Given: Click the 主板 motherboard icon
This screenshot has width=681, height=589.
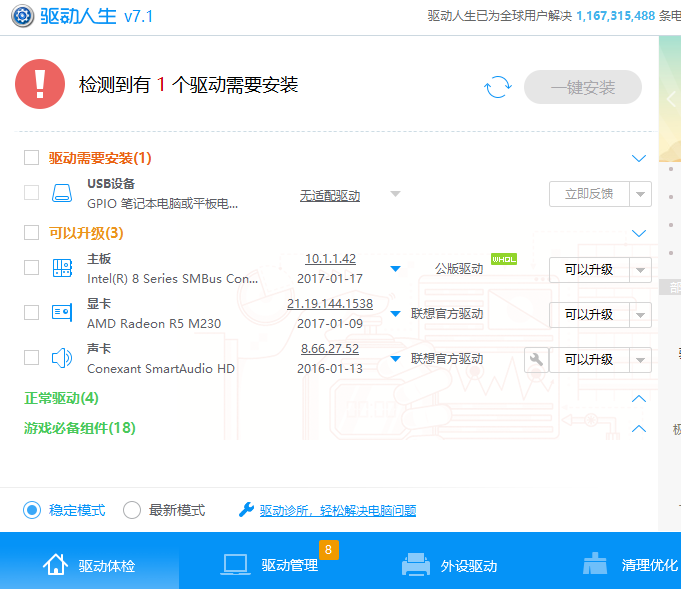Looking at the screenshot, I should click(x=62, y=268).
